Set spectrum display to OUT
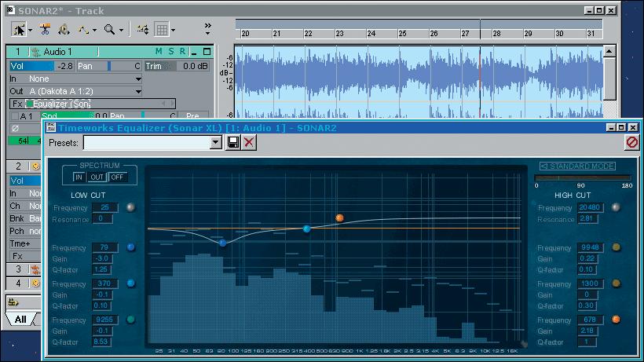644x362 pixels. [97, 177]
